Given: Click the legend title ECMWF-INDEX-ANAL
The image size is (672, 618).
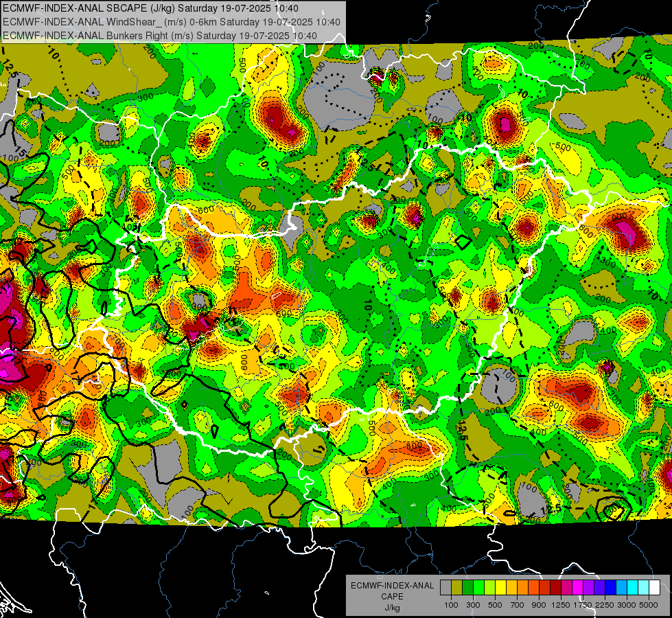Looking at the screenshot, I should tap(392, 586).
